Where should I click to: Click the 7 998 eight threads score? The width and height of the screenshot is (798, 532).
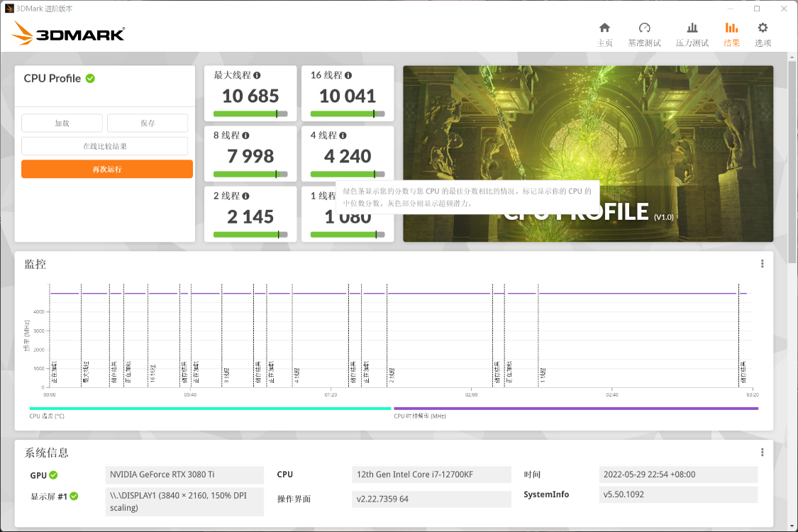coord(250,156)
